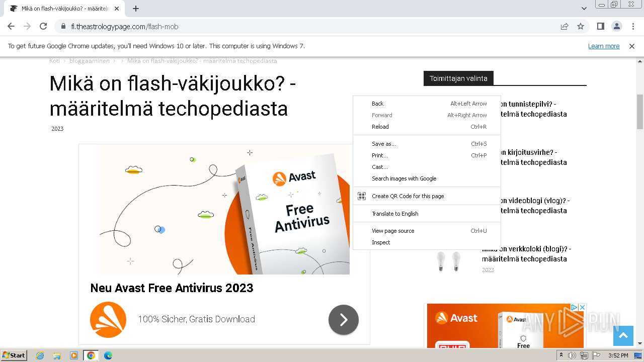Open the Toimittajan valinta heading tab
The height and width of the screenshot is (362, 644).
[x=458, y=78]
